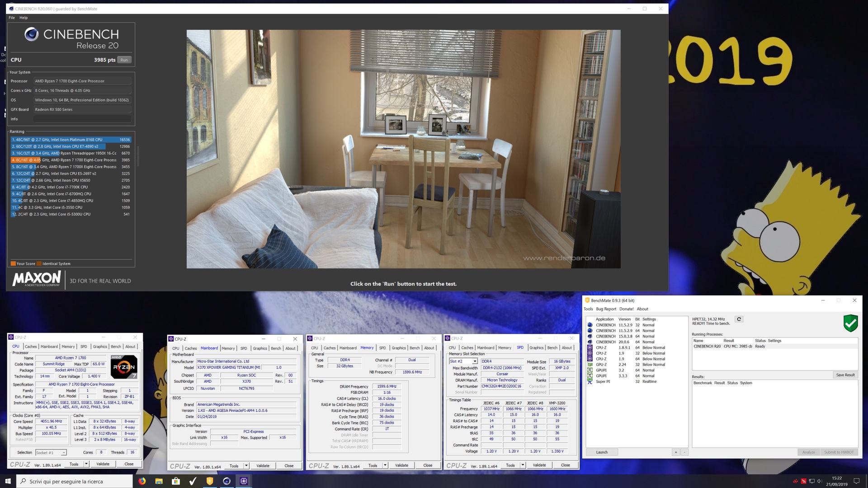Click the rendered room image in Cinebench
This screenshot has width=868, height=488.
(403, 149)
